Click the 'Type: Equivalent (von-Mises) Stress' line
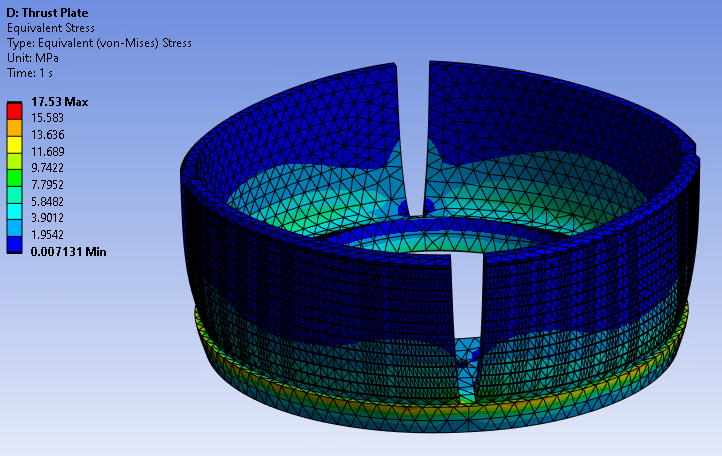This screenshot has height=456, width=722. [99, 43]
